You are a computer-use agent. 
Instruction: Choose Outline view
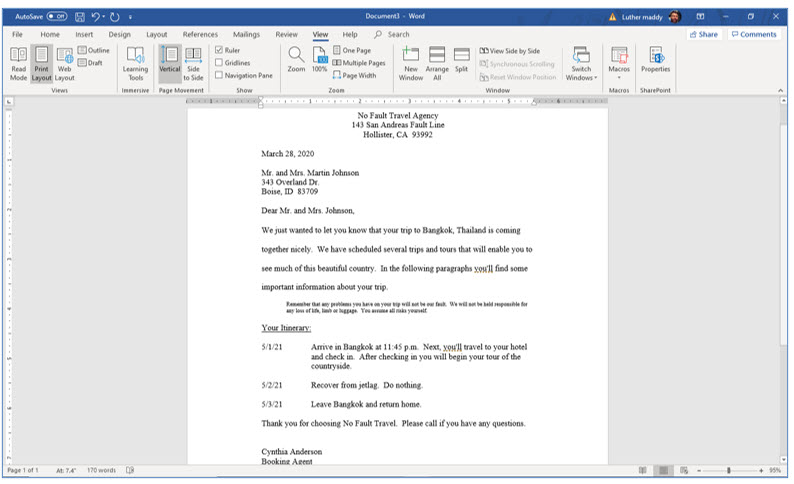[94, 50]
